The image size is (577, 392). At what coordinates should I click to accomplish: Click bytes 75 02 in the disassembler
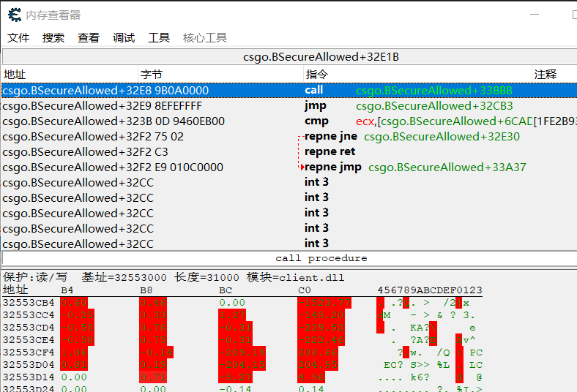pyautogui.click(x=169, y=137)
